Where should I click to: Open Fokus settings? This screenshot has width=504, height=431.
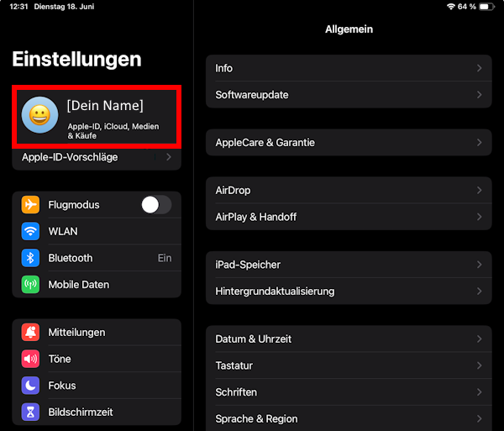[97, 386]
